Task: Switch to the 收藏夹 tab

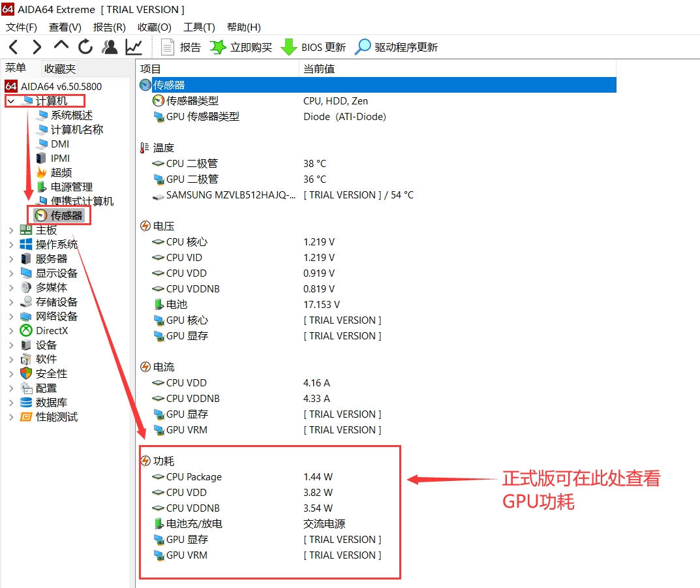Action: click(x=59, y=68)
